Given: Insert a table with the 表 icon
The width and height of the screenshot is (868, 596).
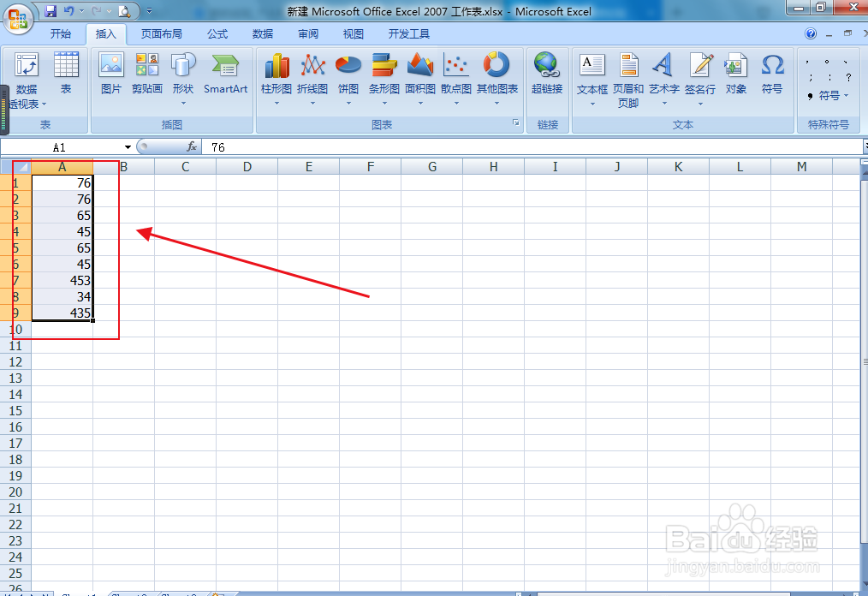Looking at the screenshot, I should pyautogui.click(x=66, y=73).
